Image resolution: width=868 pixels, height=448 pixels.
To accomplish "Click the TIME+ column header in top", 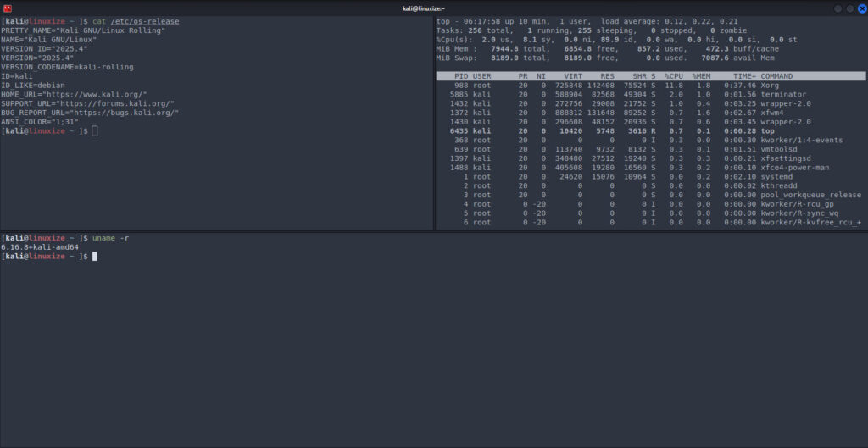I will (x=744, y=76).
